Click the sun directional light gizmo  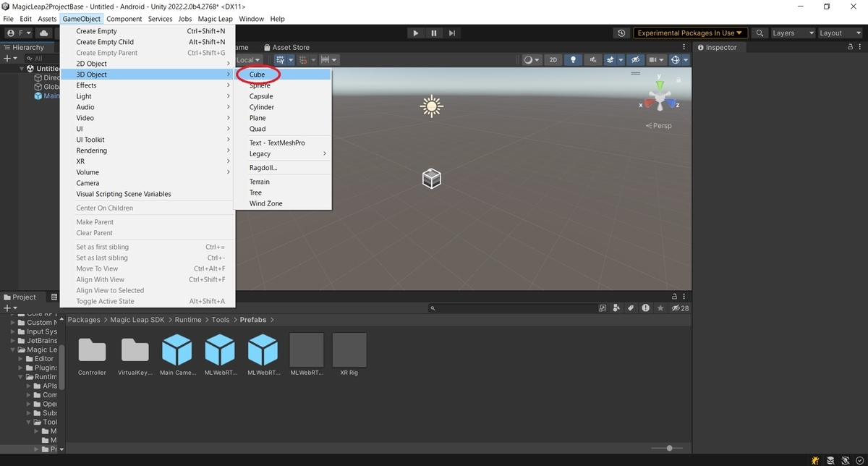pos(432,106)
